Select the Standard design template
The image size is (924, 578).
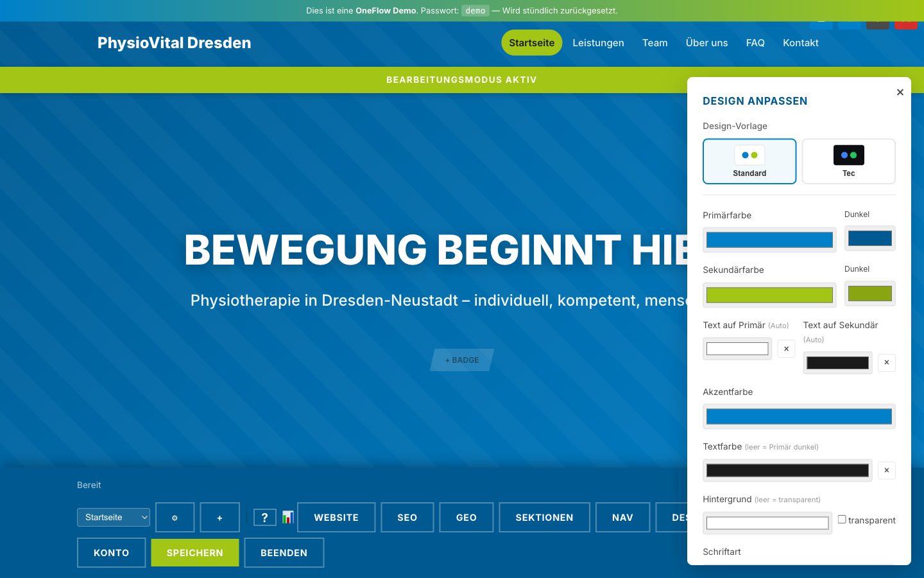tap(749, 161)
